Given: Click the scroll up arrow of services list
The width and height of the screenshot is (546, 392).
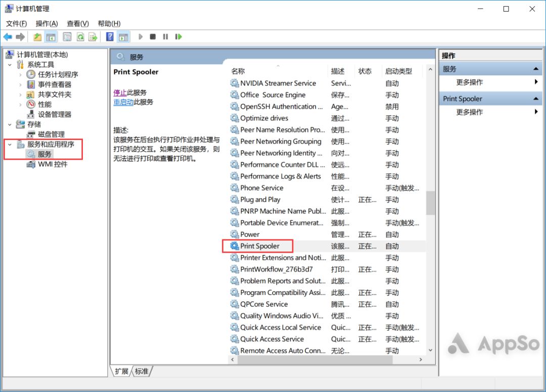Looking at the screenshot, I should click(x=430, y=69).
